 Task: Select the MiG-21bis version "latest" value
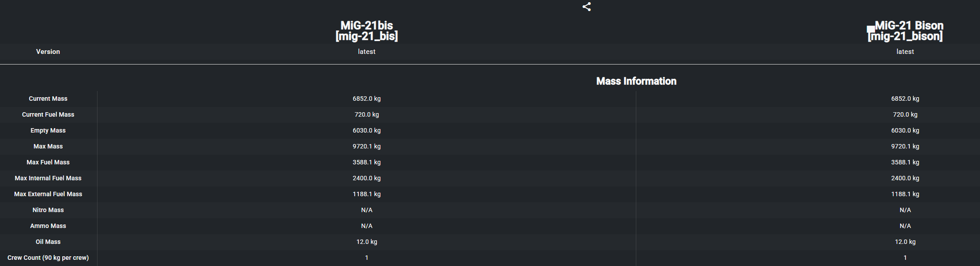point(366,52)
